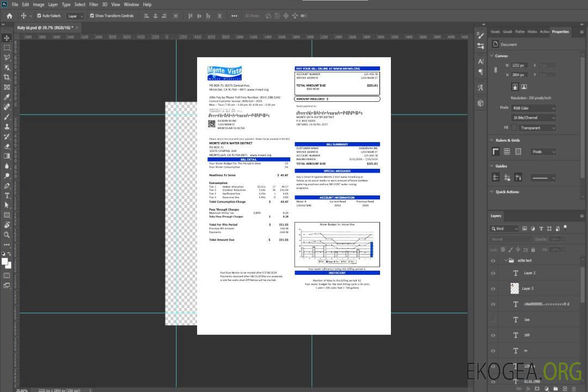Toggle rulers icon in Rulers & Grids

pyautogui.click(x=496, y=151)
